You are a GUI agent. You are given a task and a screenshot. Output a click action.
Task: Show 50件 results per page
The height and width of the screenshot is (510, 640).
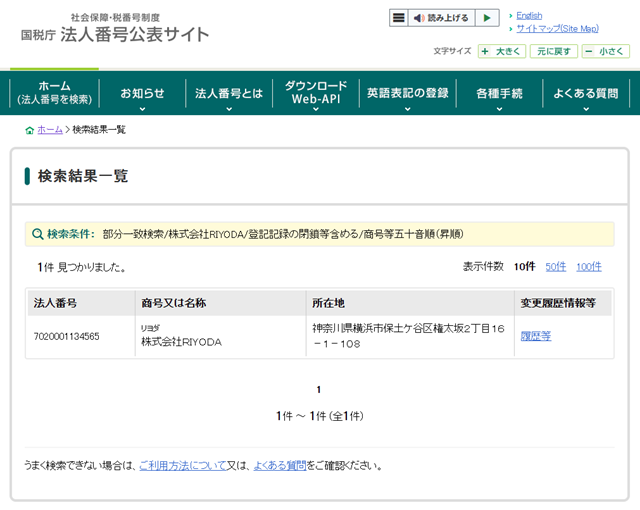[555, 267]
